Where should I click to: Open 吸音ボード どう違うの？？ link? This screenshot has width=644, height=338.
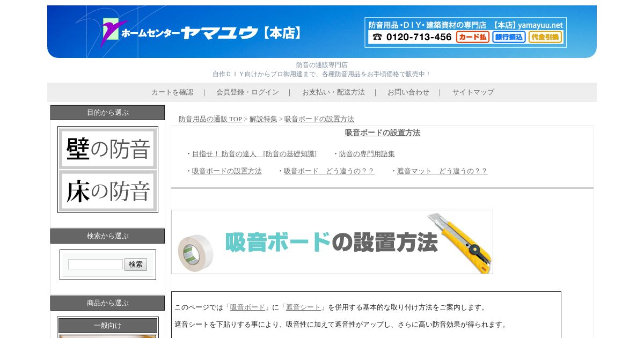pos(329,171)
